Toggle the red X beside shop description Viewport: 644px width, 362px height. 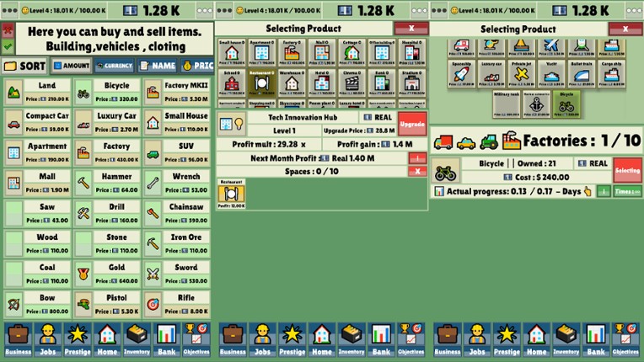click(x=8, y=30)
